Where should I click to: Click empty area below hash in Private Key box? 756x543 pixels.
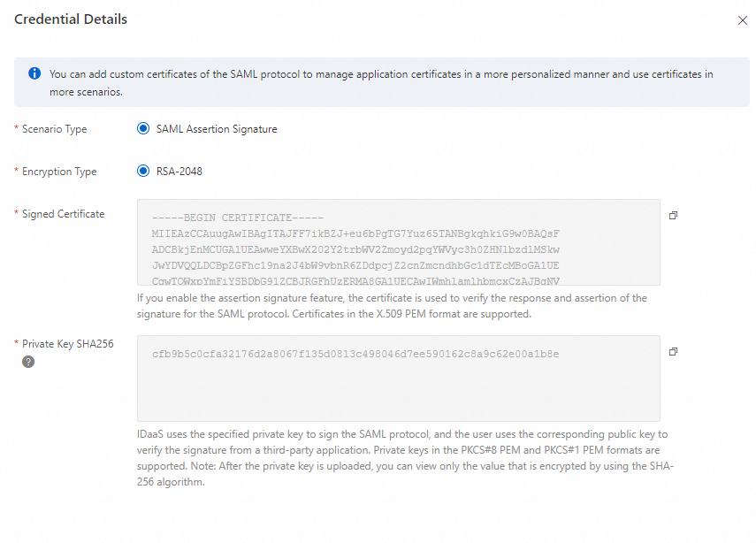point(398,394)
